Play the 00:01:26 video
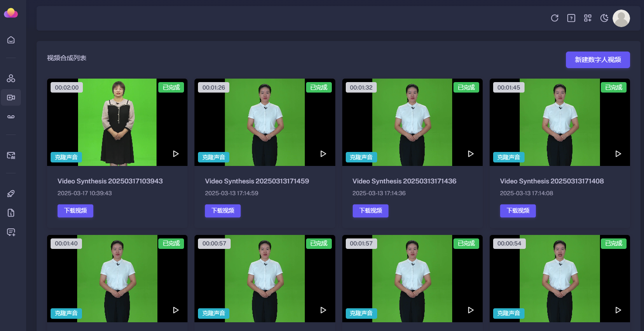 tap(323, 154)
